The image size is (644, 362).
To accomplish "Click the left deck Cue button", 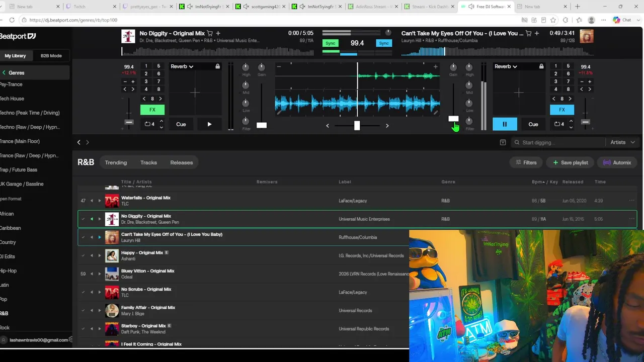I will (181, 124).
